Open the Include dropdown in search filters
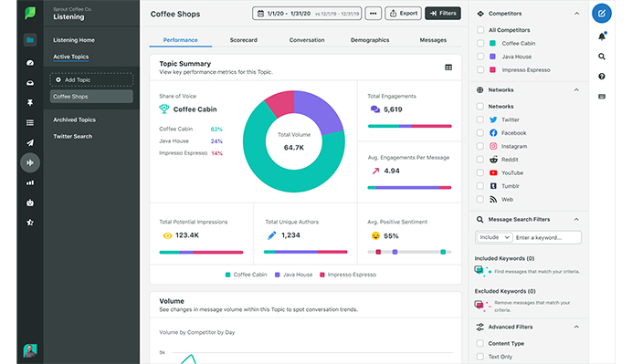632x364 pixels. tap(494, 237)
